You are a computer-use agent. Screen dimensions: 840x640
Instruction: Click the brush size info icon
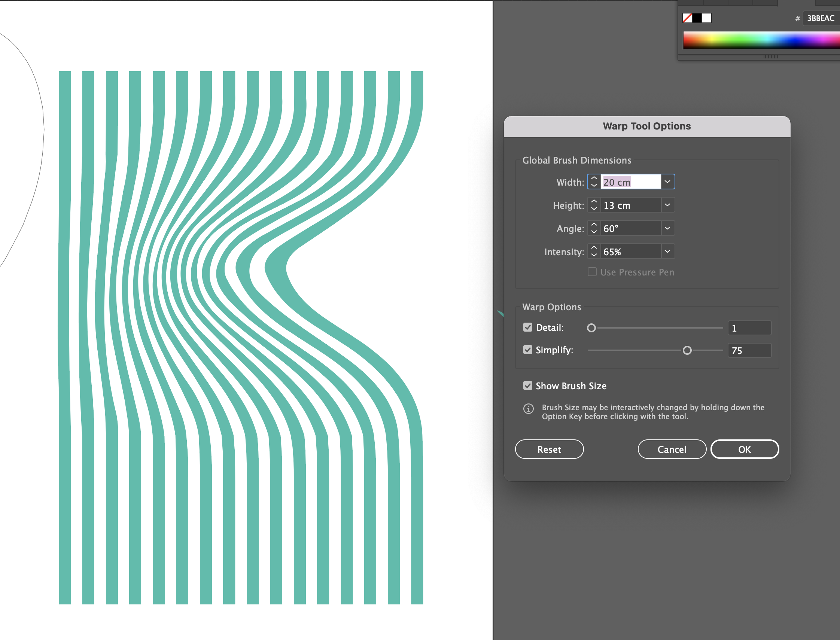[529, 409]
